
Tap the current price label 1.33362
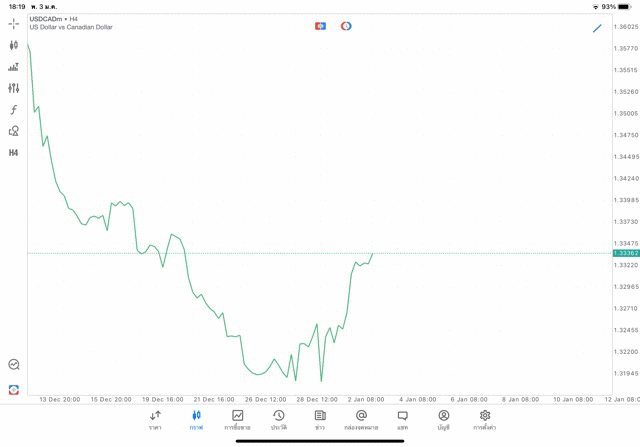tap(626, 253)
